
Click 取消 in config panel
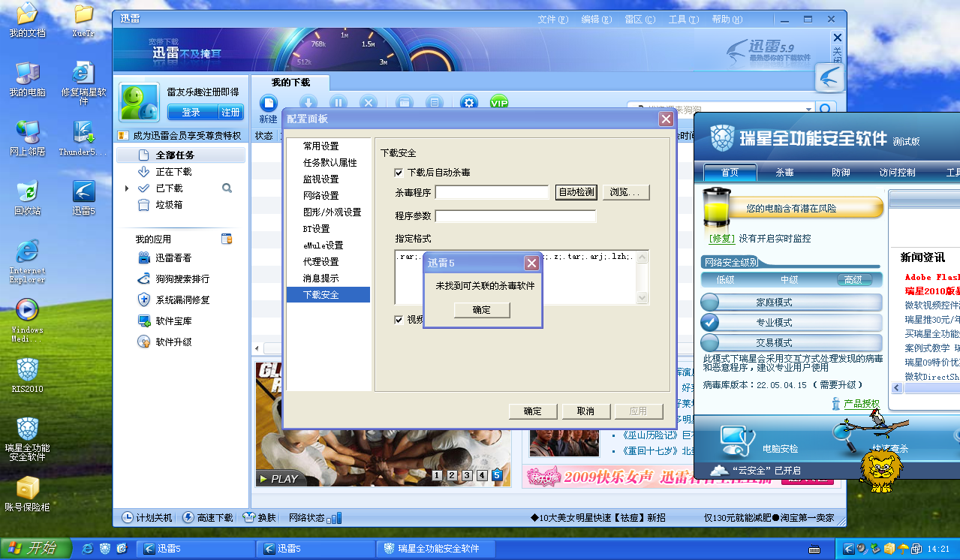[x=585, y=411]
